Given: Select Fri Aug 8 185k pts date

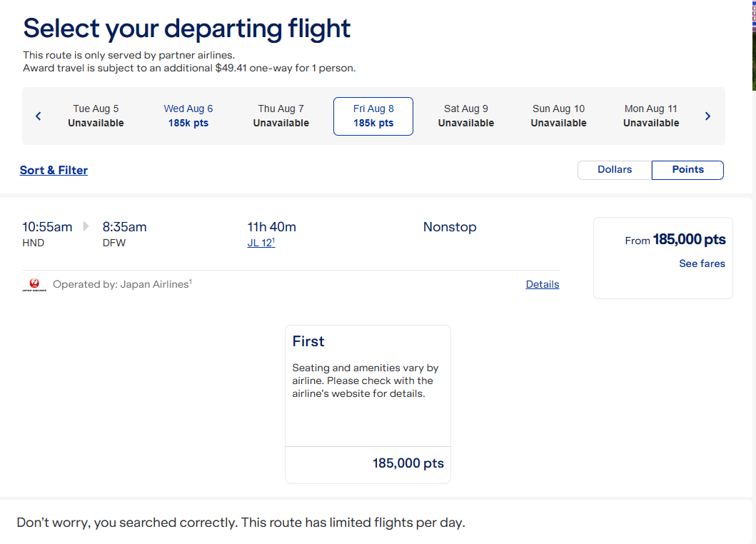Looking at the screenshot, I should (373, 116).
